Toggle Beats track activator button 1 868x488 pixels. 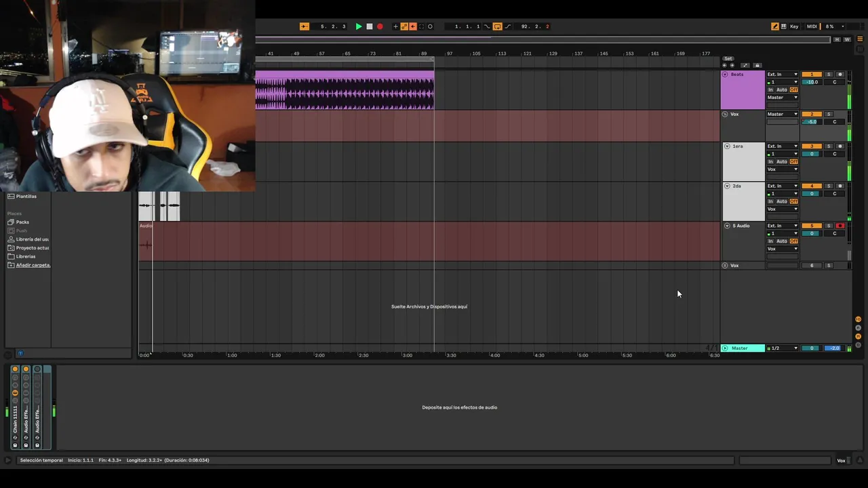(x=812, y=75)
